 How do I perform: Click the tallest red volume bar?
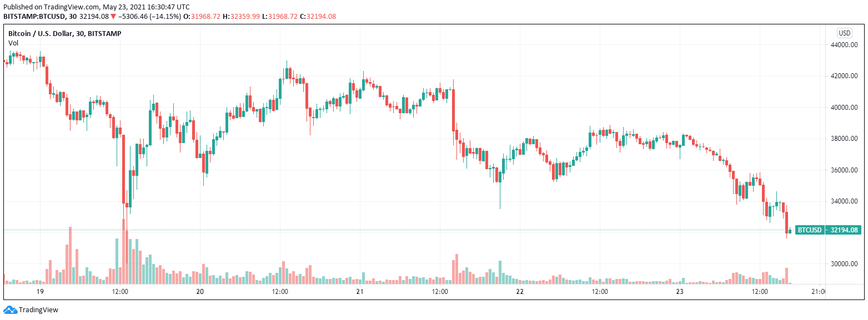click(124, 251)
